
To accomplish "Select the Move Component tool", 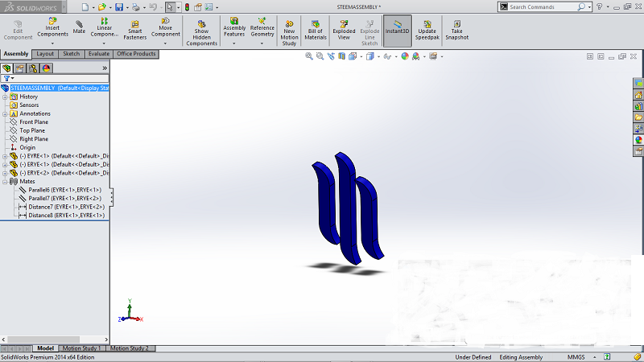I will (166, 28).
